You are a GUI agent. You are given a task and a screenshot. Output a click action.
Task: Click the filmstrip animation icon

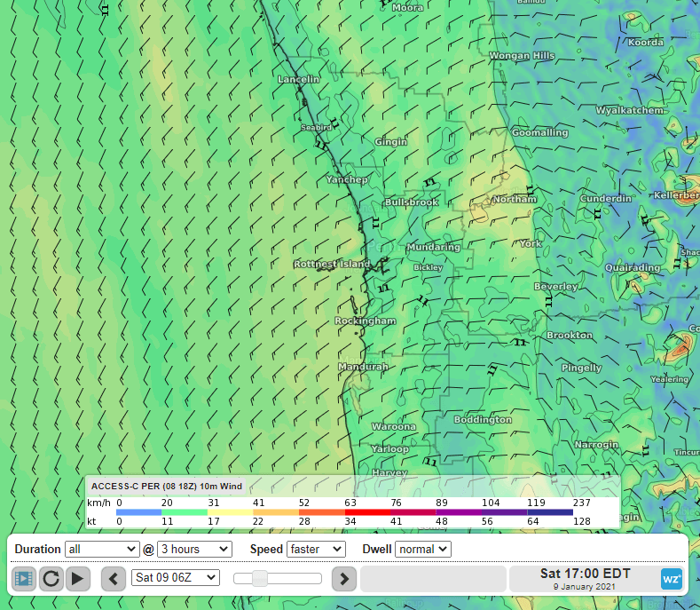coord(23,579)
